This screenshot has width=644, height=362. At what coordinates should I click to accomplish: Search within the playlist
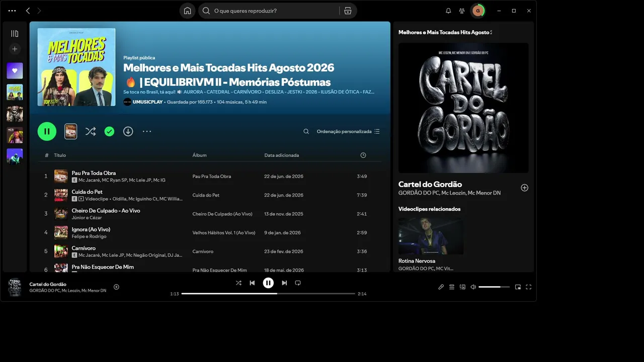[x=306, y=132]
